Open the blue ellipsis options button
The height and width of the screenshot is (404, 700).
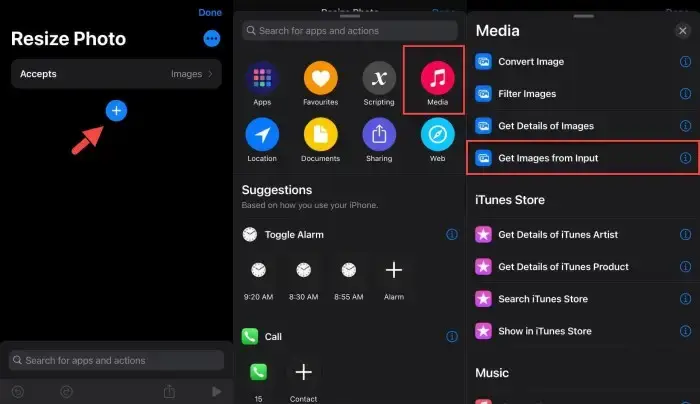coord(212,39)
